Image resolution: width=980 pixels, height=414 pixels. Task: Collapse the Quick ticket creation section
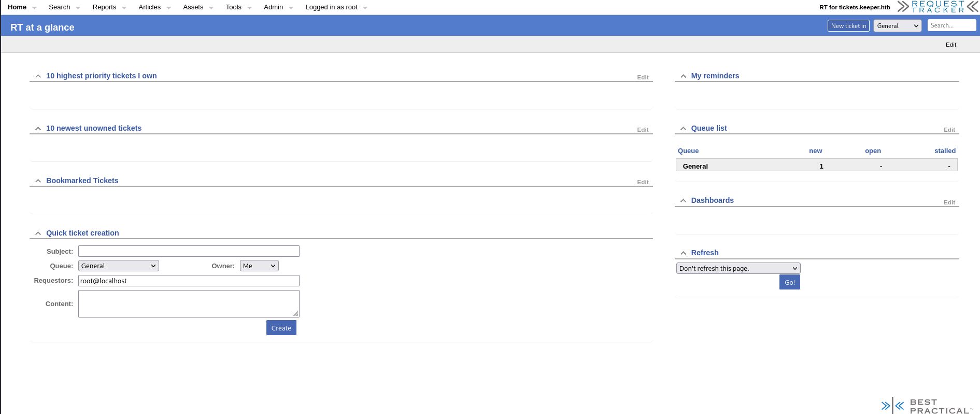[38, 233]
